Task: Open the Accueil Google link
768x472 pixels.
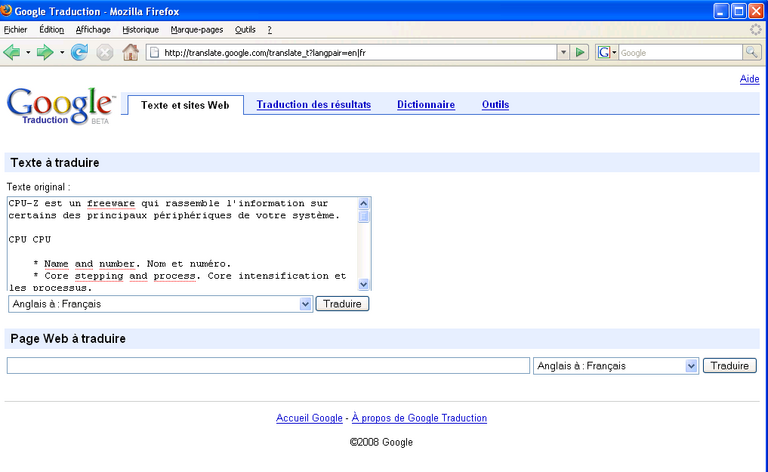Action: [309, 418]
